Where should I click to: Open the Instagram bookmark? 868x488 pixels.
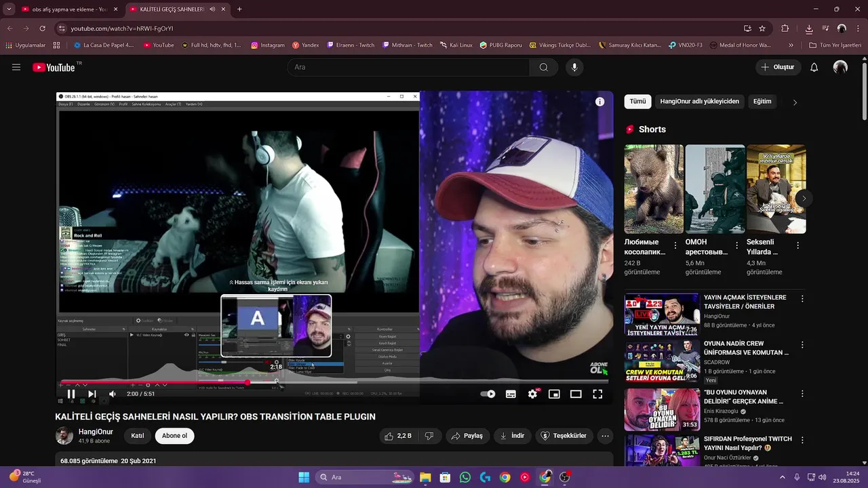268,45
